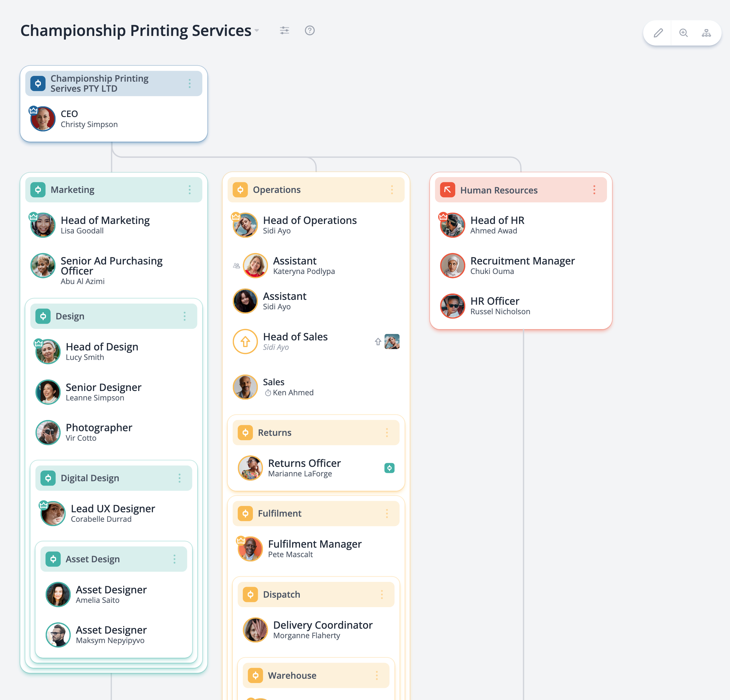Click the red arrow icon on Human Resources header
Image resolution: width=730 pixels, height=700 pixels.
coord(447,190)
